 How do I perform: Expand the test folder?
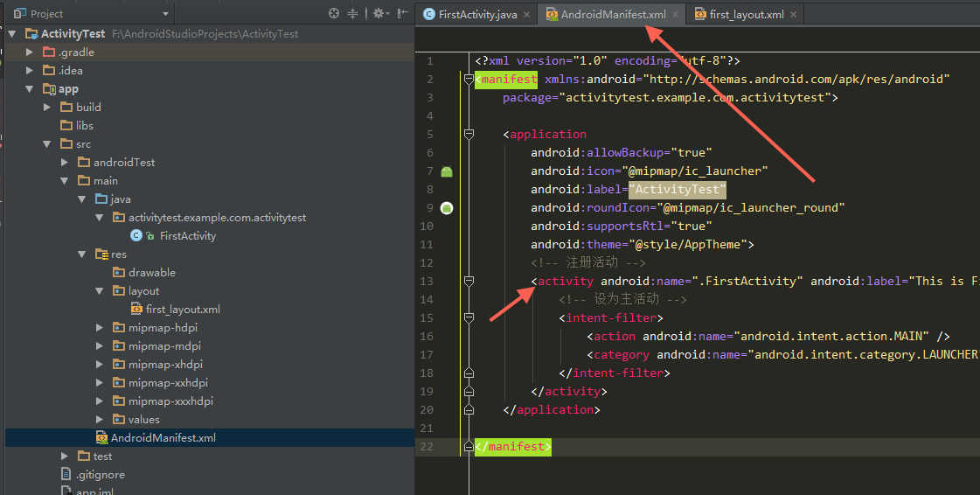(65, 457)
